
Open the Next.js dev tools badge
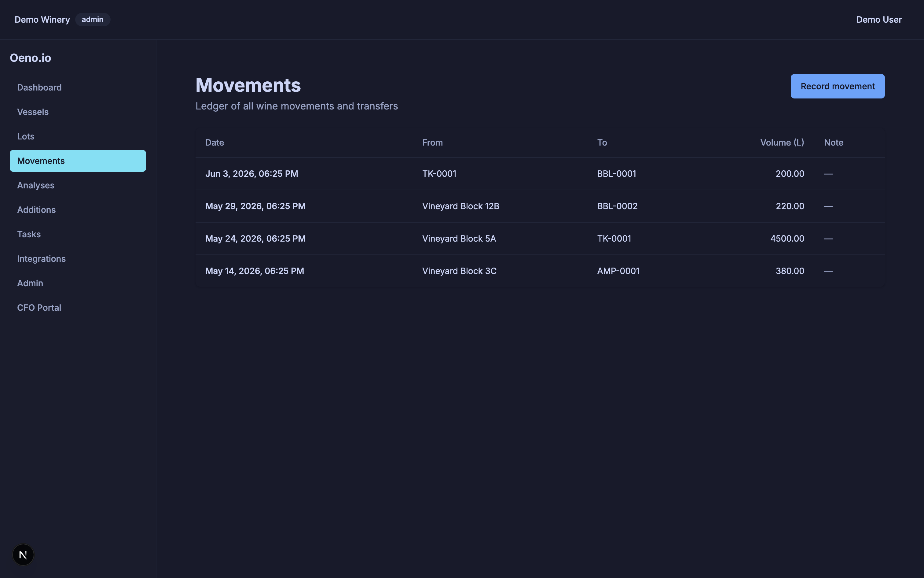pyautogui.click(x=23, y=555)
